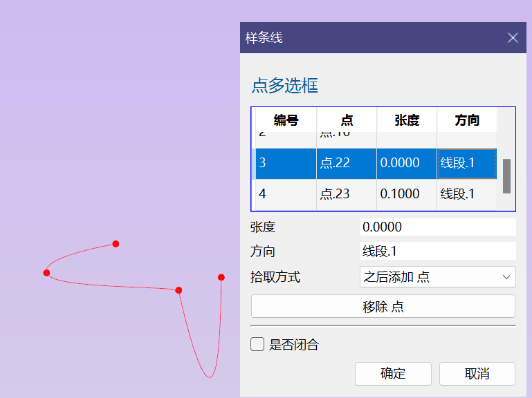Click the 移除 点 button
This screenshot has height=398, width=532.
(x=383, y=307)
